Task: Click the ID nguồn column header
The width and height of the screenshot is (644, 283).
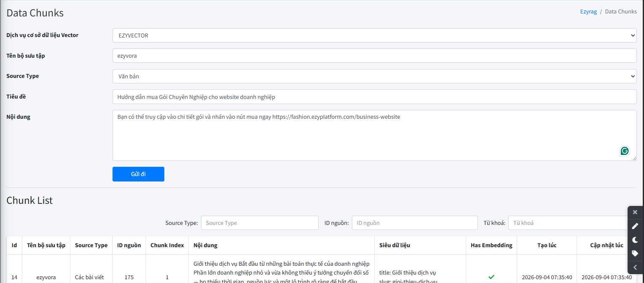Action: 129,245
